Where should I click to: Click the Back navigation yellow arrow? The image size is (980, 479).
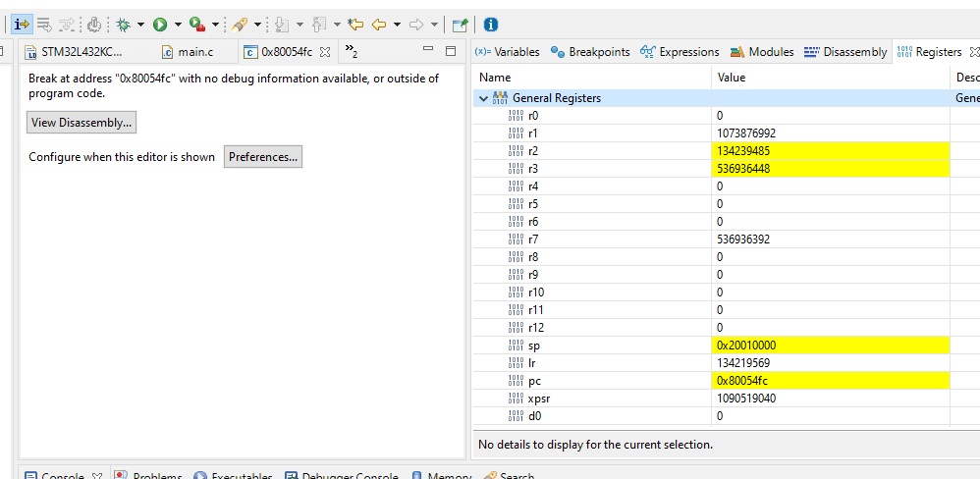379,25
